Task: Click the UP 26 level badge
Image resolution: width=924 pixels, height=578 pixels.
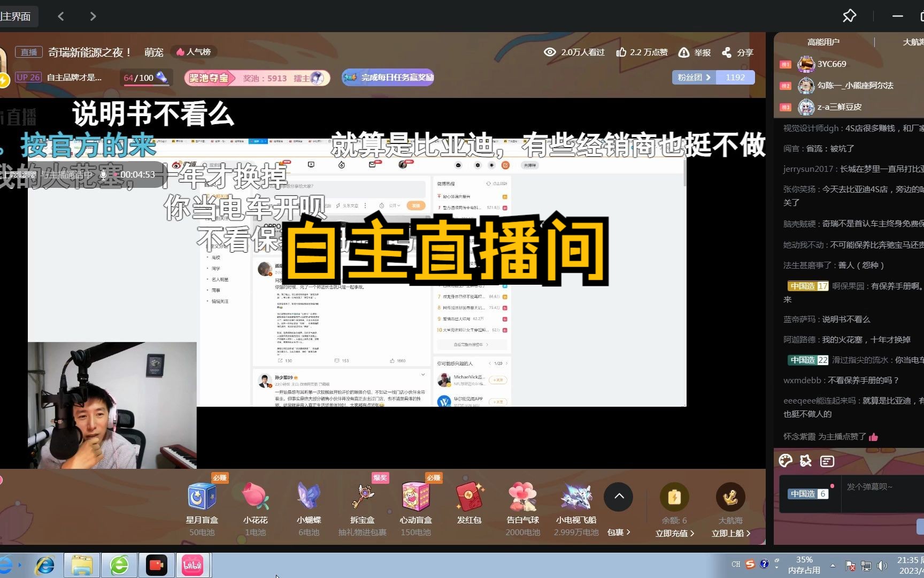Action: [x=28, y=78]
